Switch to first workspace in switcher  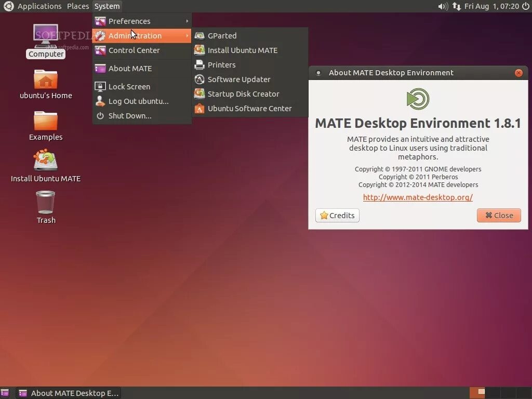pos(477,393)
